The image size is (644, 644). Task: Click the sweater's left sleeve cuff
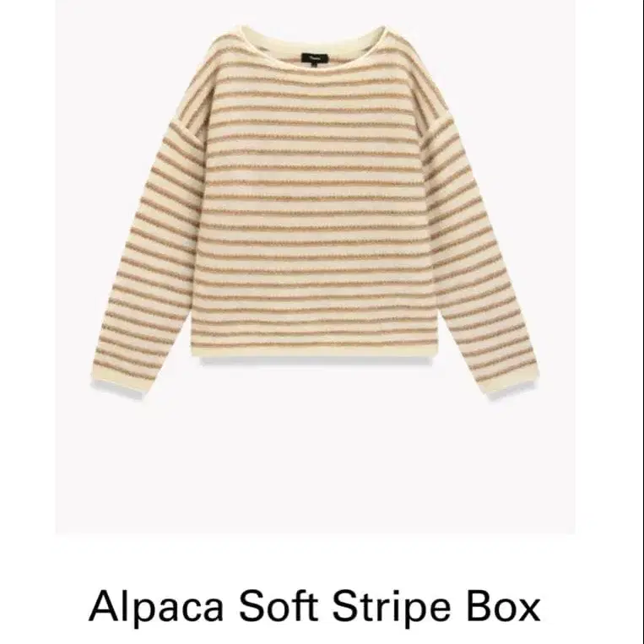(x=119, y=385)
